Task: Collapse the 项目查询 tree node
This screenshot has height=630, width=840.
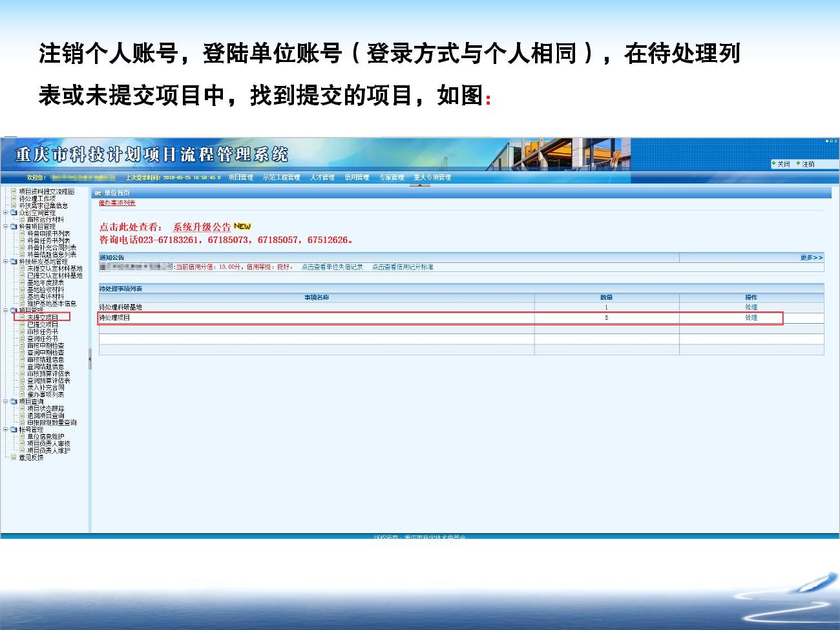Action: click(x=6, y=402)
